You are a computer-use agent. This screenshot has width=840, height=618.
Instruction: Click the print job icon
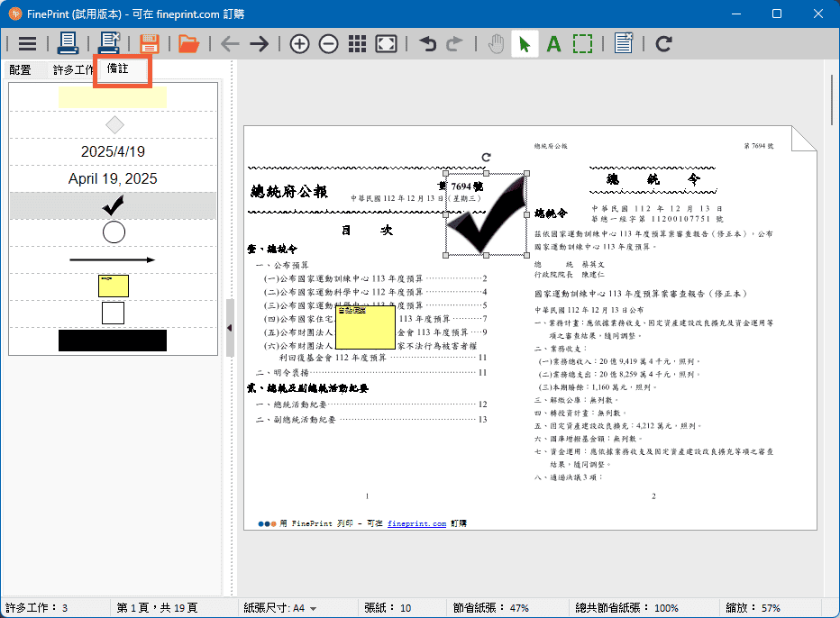[68, 43]
